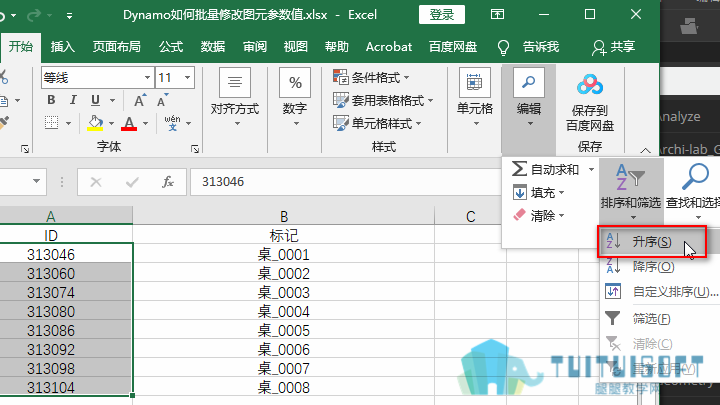The height and width of the screenshot is (405, 720).
Task: Click the cell borders icon
Action: coord(51,123)
